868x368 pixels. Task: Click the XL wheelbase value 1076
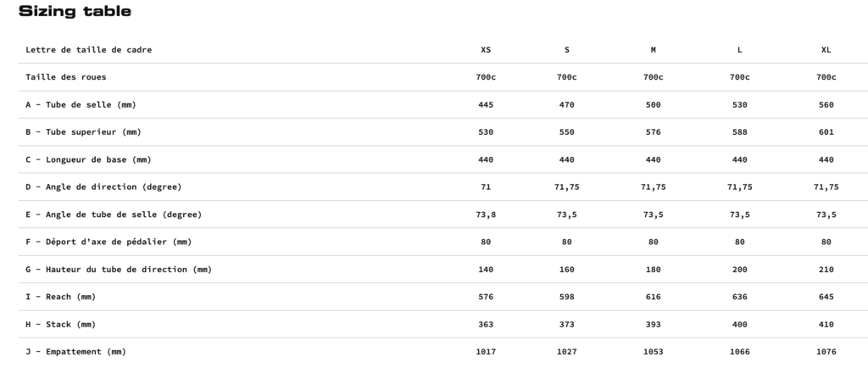pyautogui.click(x=826, y=352)
